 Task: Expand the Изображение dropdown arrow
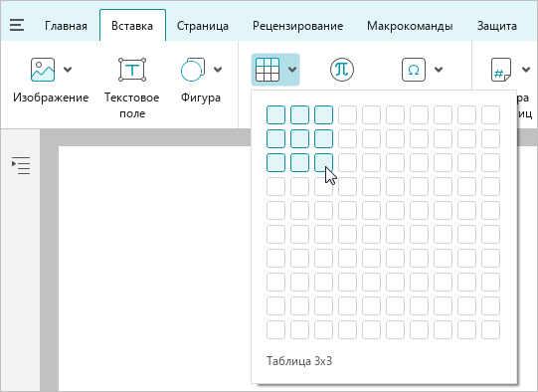pyautogui.click(x=68, y=70)
